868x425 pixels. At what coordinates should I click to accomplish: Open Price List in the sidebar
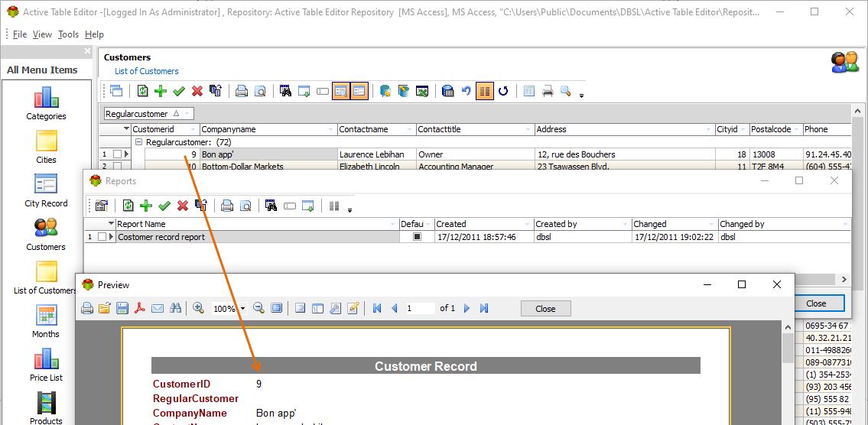pos(46,365)
